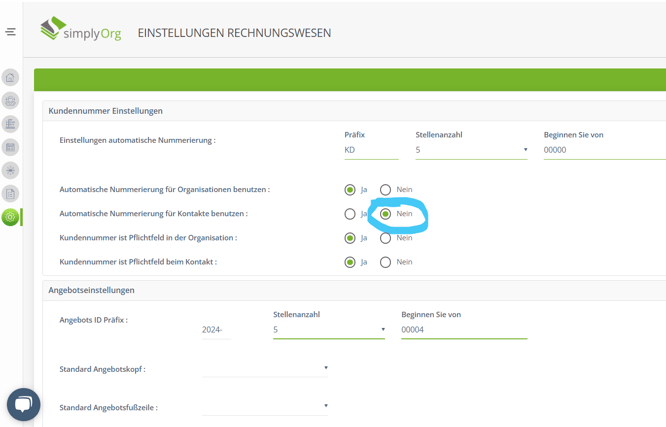Open the fifth sidebar icon from top
The width and height of the screenshot is (666, 427).
[x=11, y=170]
